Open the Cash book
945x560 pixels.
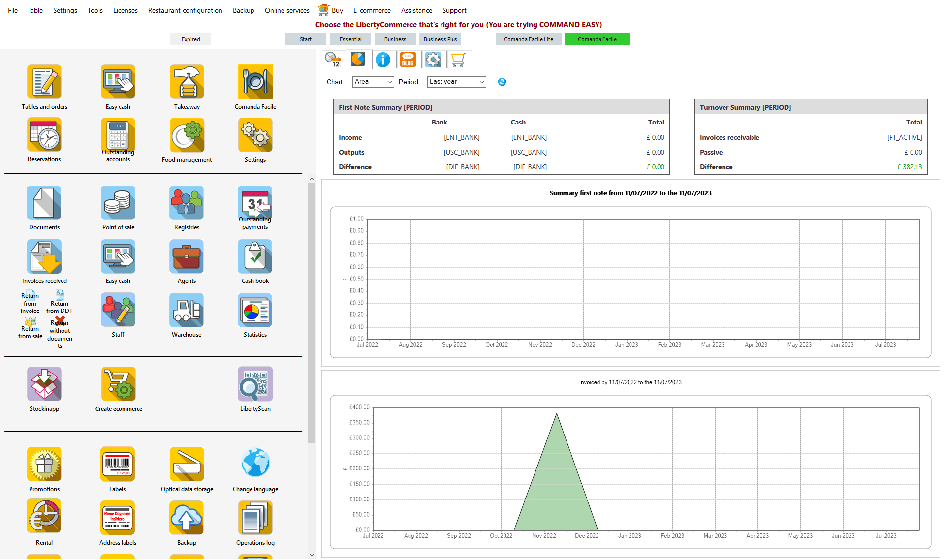[x=255, y=256]
